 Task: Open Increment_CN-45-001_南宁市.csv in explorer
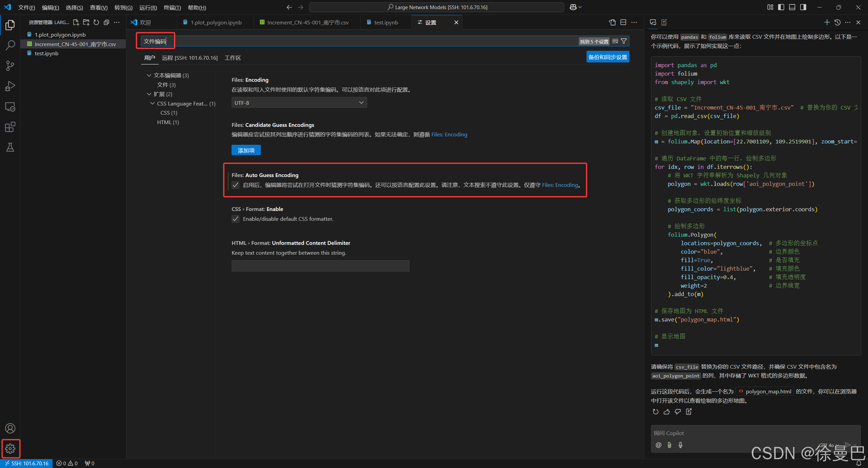pos(75,44)
